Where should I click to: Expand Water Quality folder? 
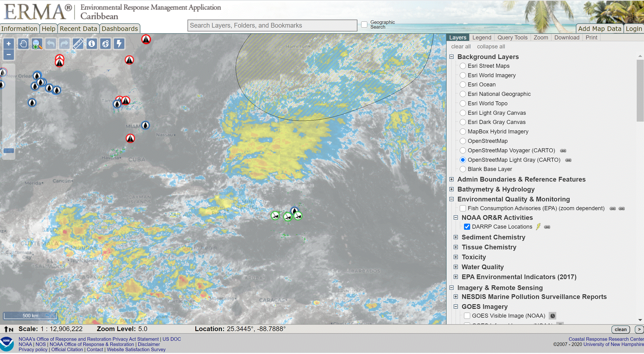pyautogui.click(x=456, y=267)
